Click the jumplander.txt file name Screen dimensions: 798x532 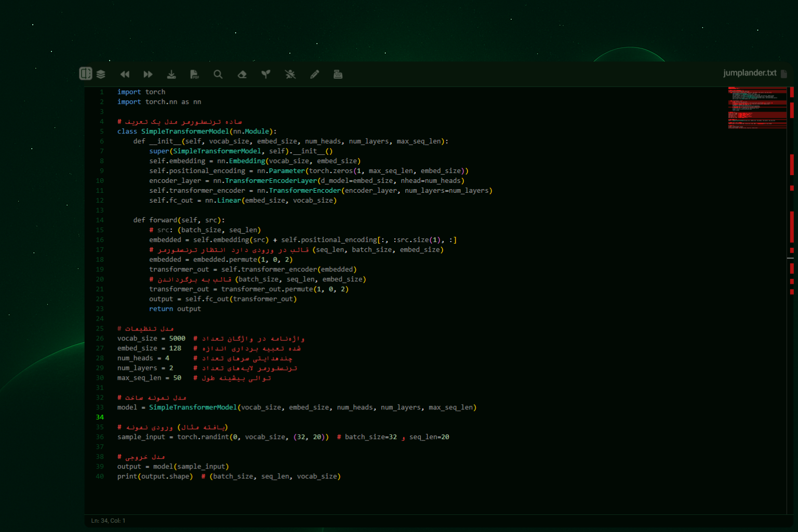point(750,73)
